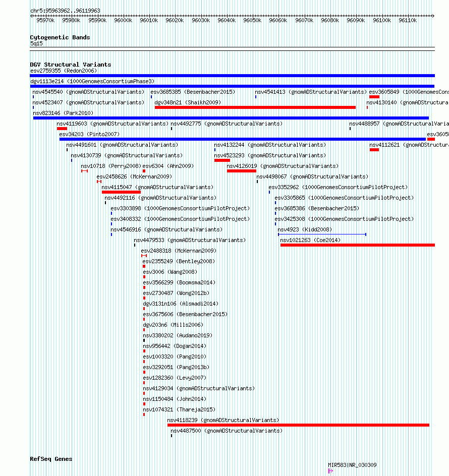Click esv3675606 (Besenbacher2015) label

pyautogui.click(x=185, y=315)
